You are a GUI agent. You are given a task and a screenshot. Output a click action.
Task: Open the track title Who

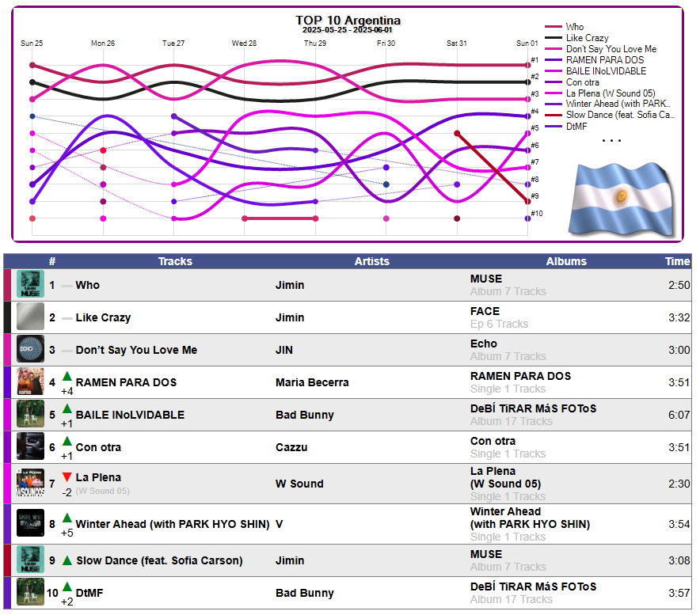87,285
